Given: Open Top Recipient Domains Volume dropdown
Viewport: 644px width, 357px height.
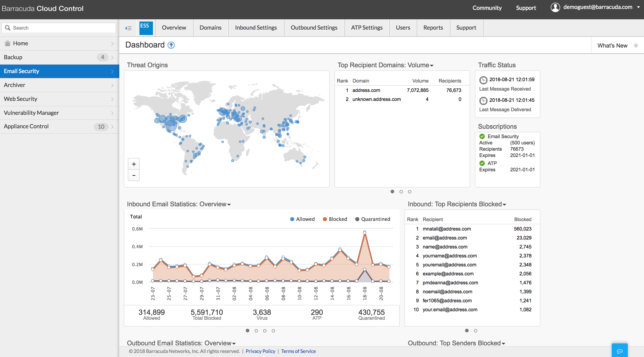Looking at the screenshot, I should 432,65.
